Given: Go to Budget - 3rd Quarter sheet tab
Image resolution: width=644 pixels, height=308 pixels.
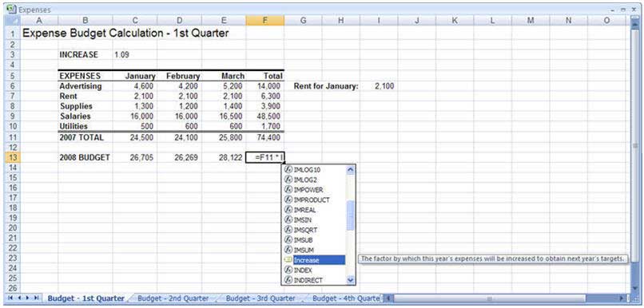Looking at the screenshot, I should click(x=260, y=298).
